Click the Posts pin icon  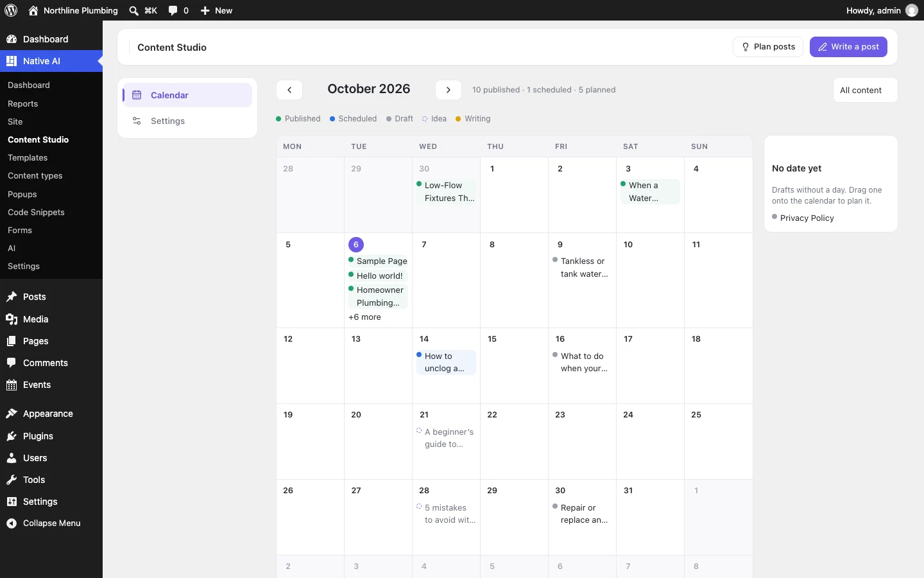(12, 297)
